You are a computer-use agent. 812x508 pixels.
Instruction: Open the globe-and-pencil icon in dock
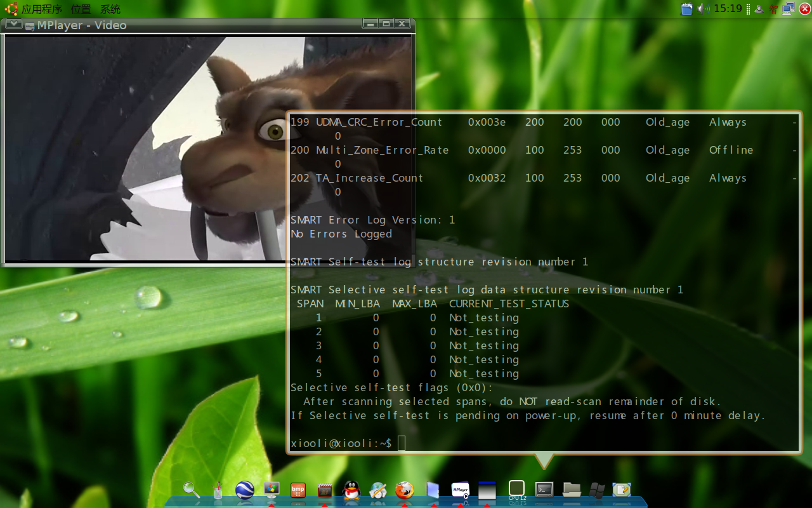pyautogui.click(x=378, y=490)
